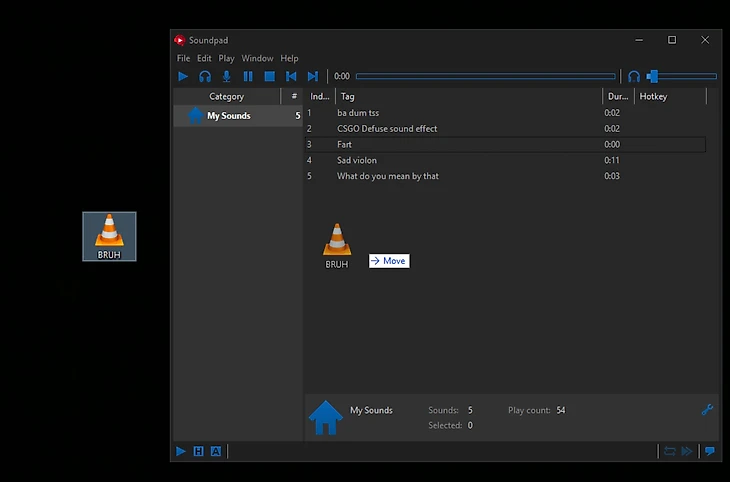This screenshot has width=730, height=482.
Task: Stop playback with the stop icon
Action: click(x=269, y=76)
